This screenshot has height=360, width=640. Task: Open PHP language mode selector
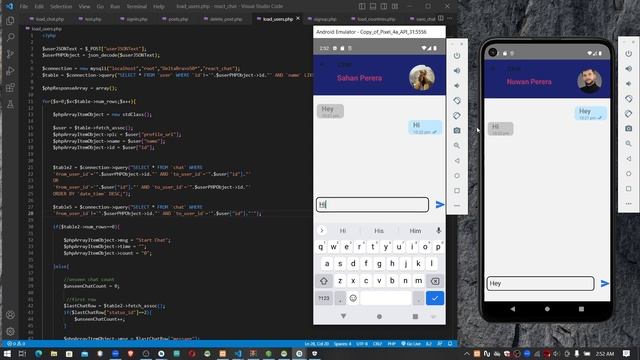click(x=391, y=344)
